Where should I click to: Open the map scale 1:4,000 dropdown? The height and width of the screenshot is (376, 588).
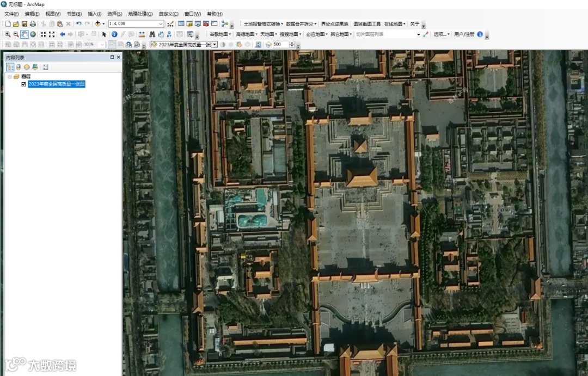pyautogui.click(x=161, y=23)
